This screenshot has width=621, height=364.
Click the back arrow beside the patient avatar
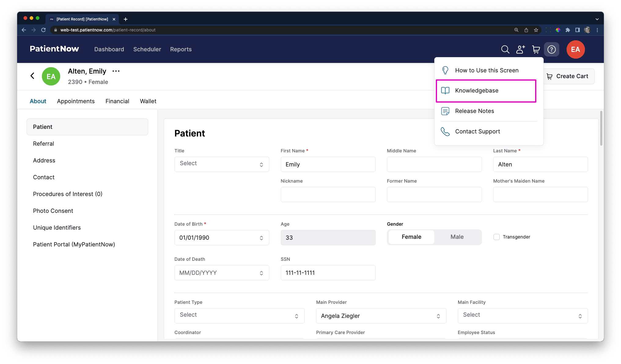(x=32, y=76)
